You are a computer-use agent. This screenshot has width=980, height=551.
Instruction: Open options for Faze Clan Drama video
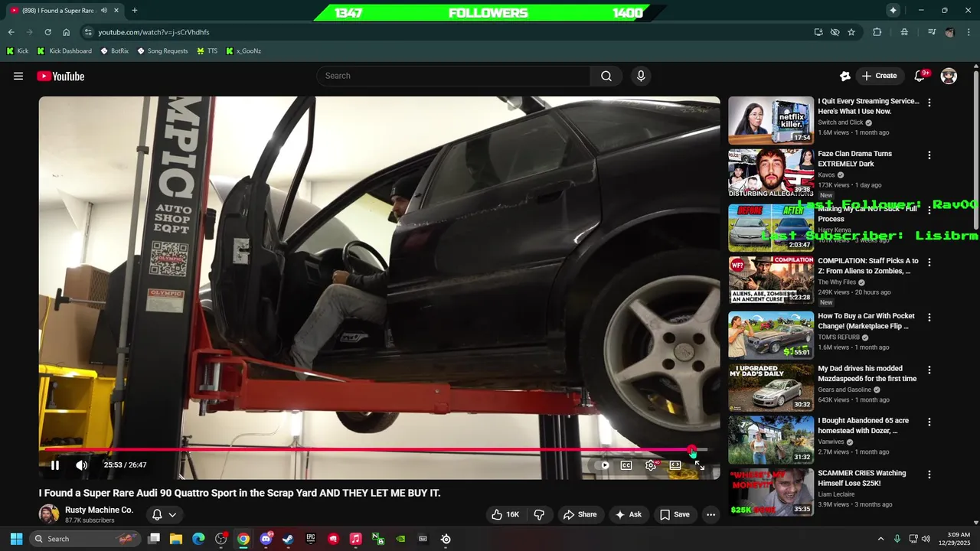929,155
